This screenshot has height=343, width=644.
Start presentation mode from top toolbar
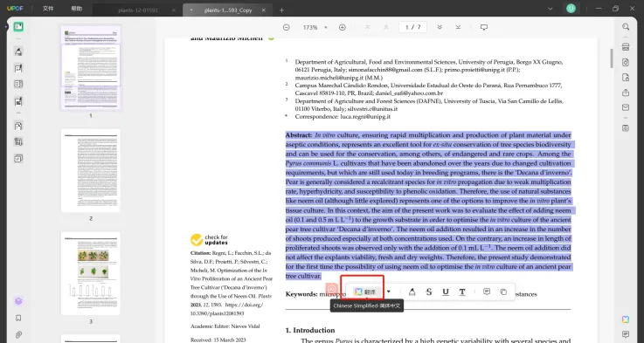[x=484, y=27]
